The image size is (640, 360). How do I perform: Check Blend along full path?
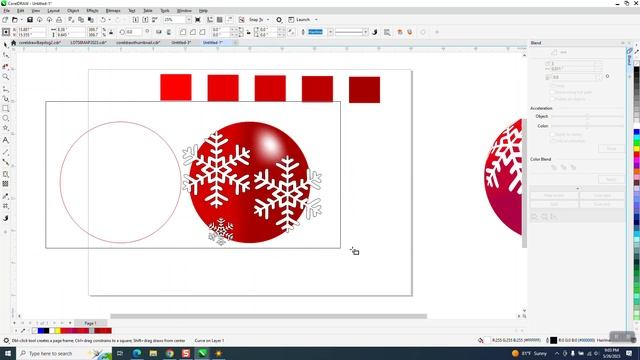(552, 92)
